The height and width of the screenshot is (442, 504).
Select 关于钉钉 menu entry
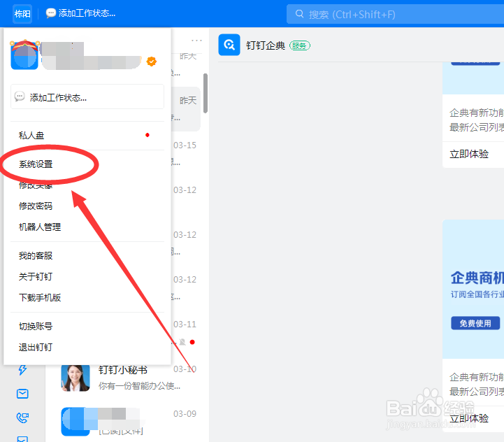(x=36, y=277)
